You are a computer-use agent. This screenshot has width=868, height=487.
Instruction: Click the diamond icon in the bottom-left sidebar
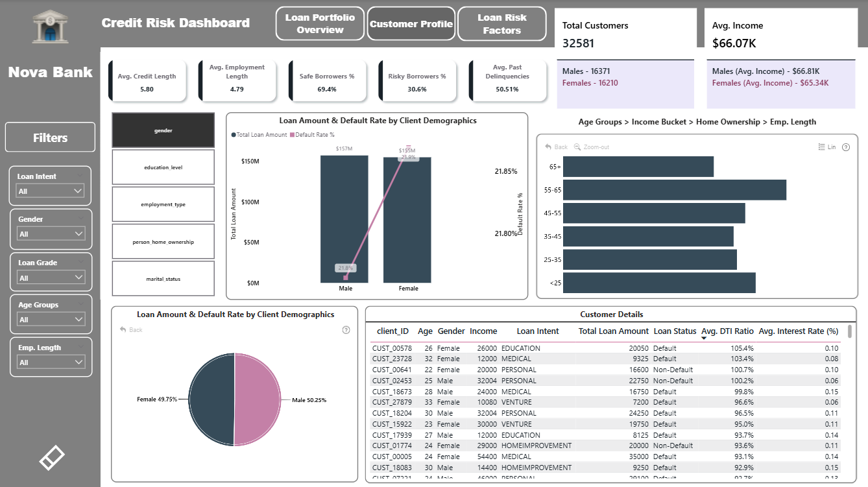[51, 458]
